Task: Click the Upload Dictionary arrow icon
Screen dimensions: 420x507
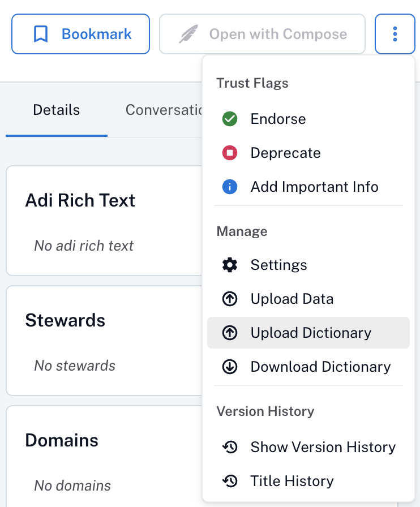Action: 230,333
